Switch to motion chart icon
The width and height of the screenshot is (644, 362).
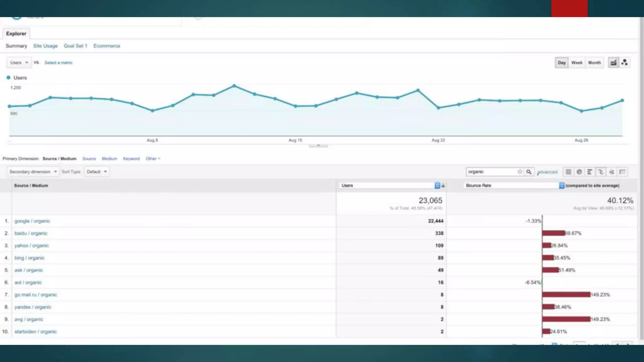point(625,63)
